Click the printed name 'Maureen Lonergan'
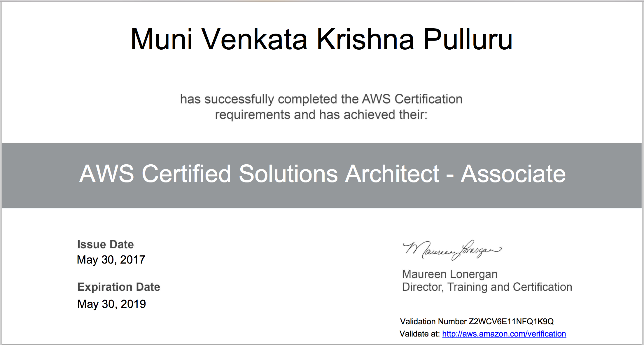 tap(450, 274)
